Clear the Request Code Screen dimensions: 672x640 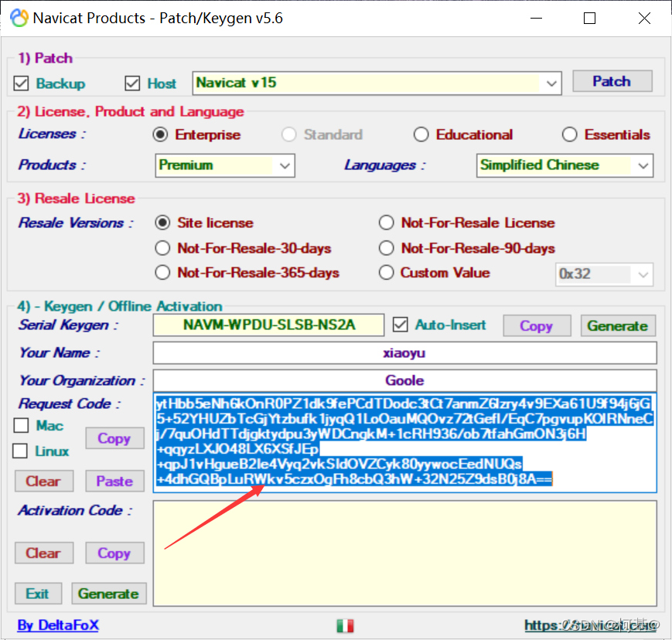[x=44, y=481]
